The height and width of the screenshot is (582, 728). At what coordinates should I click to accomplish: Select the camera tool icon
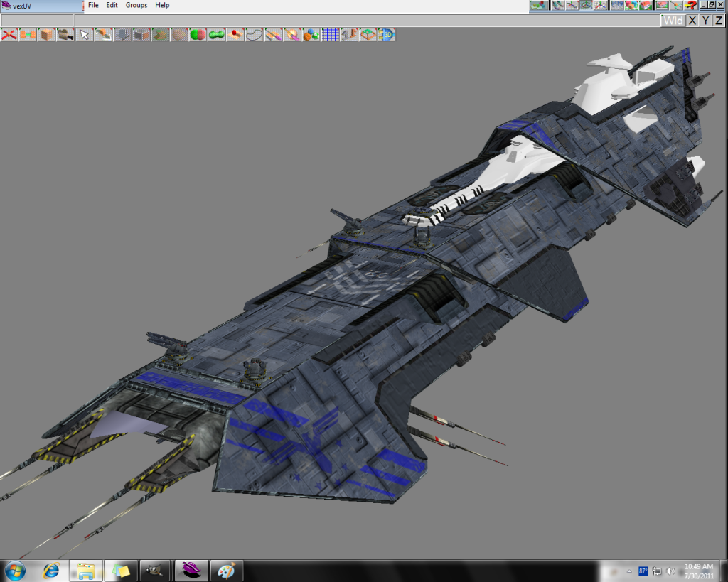(65, 35)
